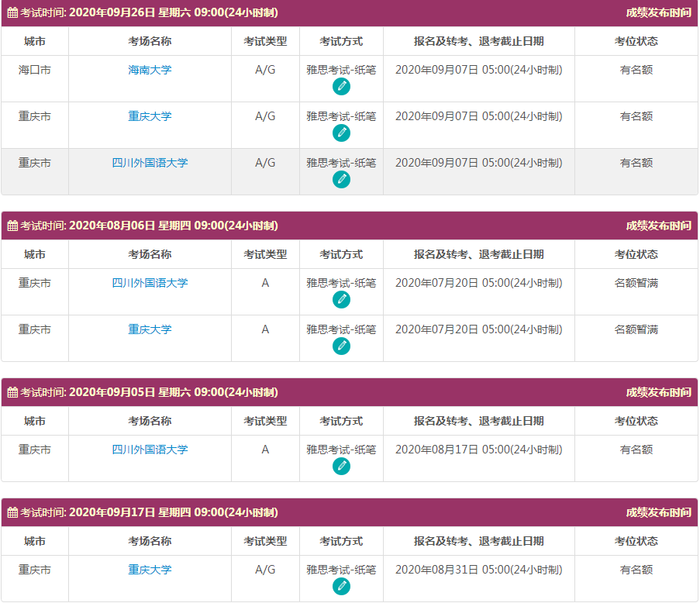This screenshot has width=700, height=603.
Task: Click calendar icon beside 2020年08月06日 exam time
Action: [12, 226]
